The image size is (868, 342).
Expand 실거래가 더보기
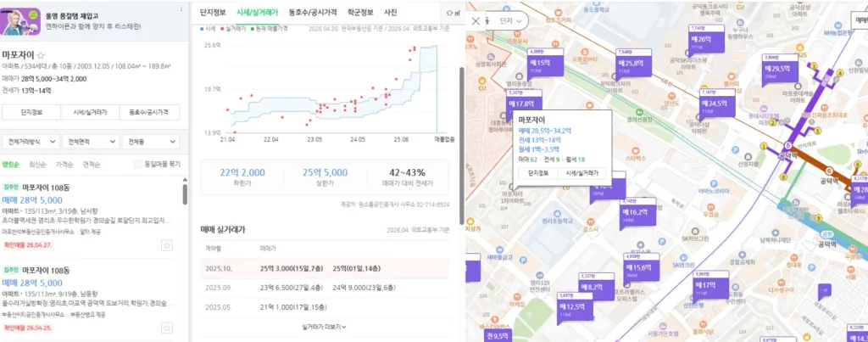(x=325, y=327)
